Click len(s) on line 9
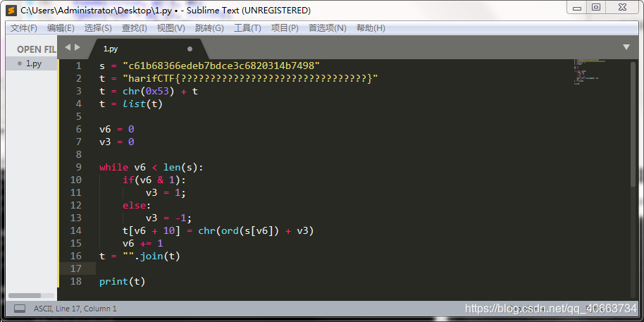The height and width of the screenshot is (322, 644). (x=180, y=167)
